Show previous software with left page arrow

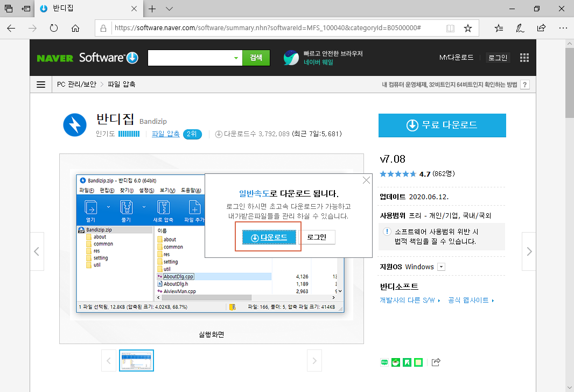click(37, 251)
